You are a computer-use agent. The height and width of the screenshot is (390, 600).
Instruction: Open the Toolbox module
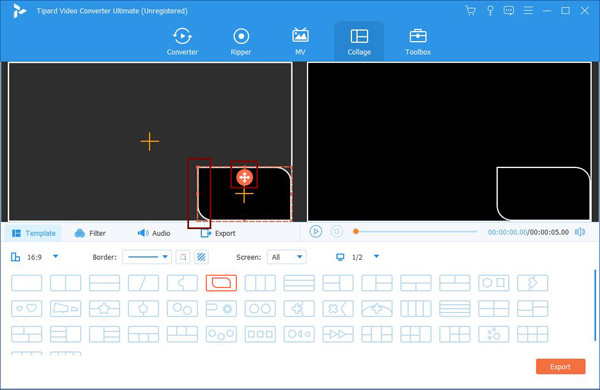point(418,42)
